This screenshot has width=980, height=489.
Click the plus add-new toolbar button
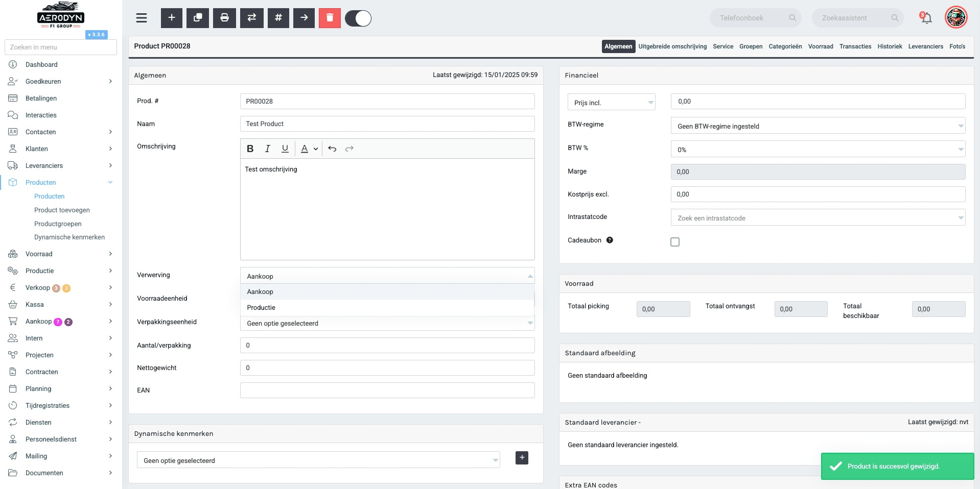click(x=172, y=18)
